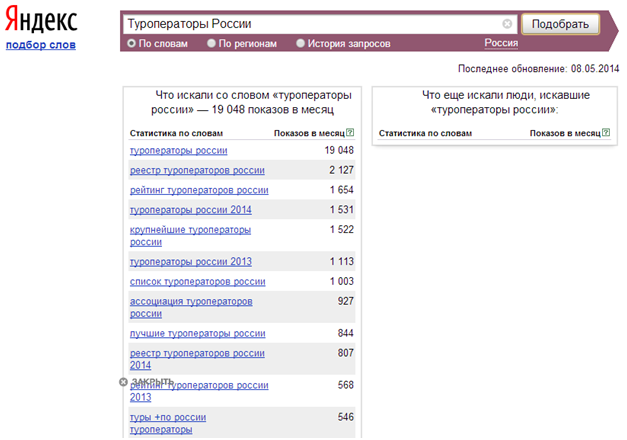
Task: Select the 'По регионам' radio button
Action: [x=212, y=43]
